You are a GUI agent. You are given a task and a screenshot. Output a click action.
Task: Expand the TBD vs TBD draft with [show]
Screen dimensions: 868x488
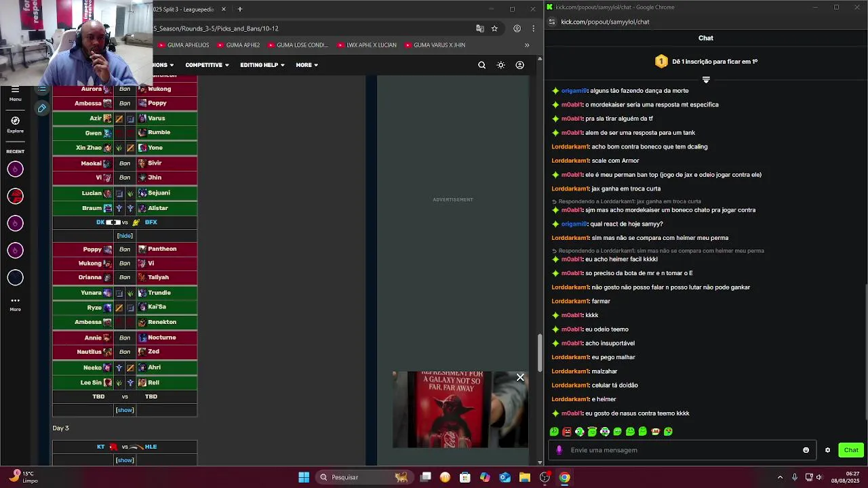[x=125, y=410]
